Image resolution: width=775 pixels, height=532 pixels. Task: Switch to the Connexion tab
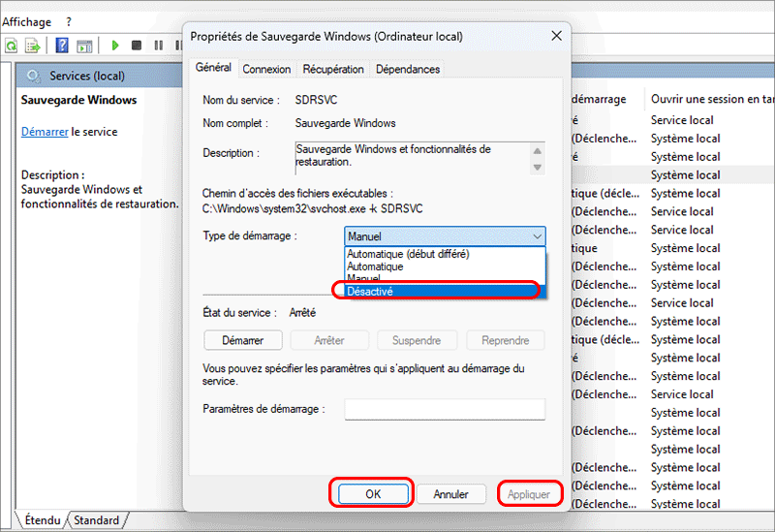(x=266, y=69)
